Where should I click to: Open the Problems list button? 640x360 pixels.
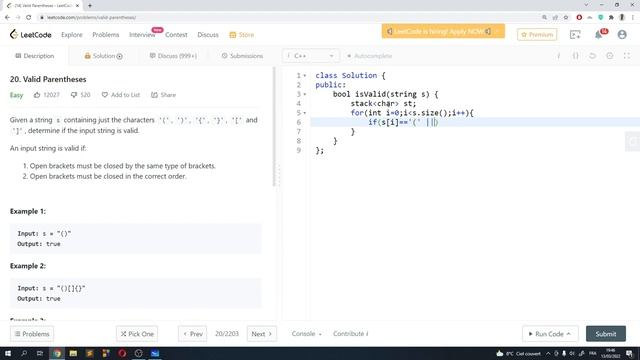coord(32,334)
